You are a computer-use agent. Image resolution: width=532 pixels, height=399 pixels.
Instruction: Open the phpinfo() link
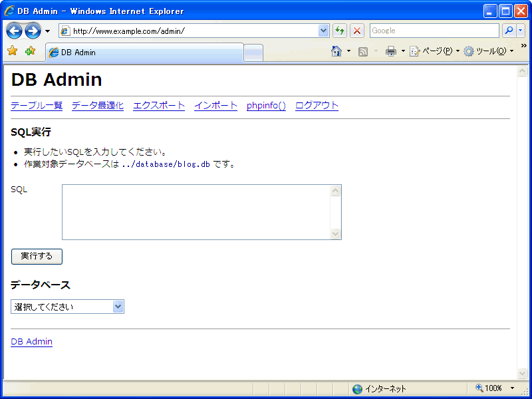(x=266, y=106)
